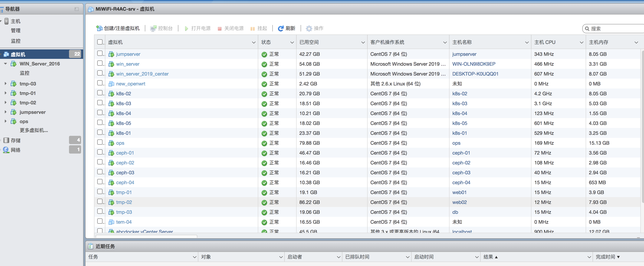
Task: Click the VM icon next to the jumpserver list row
Action: pyautogui.click(x=111, y=54)
